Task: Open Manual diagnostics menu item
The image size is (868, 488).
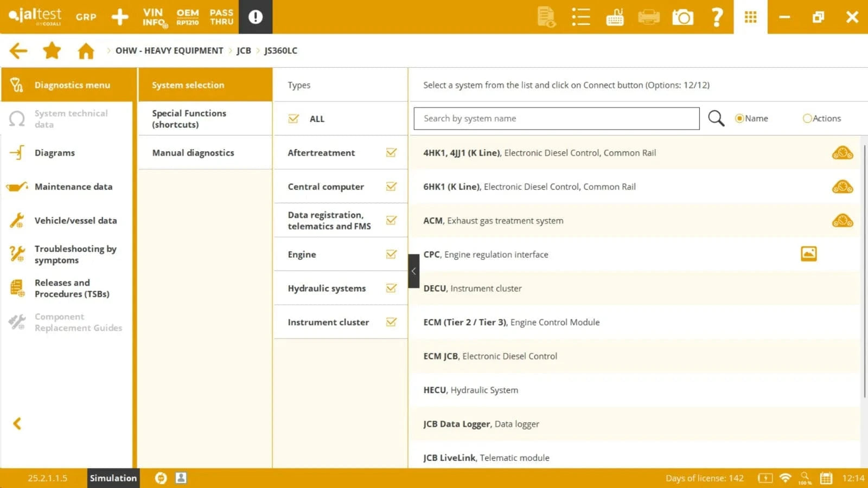Action: (x=193, y=153)
